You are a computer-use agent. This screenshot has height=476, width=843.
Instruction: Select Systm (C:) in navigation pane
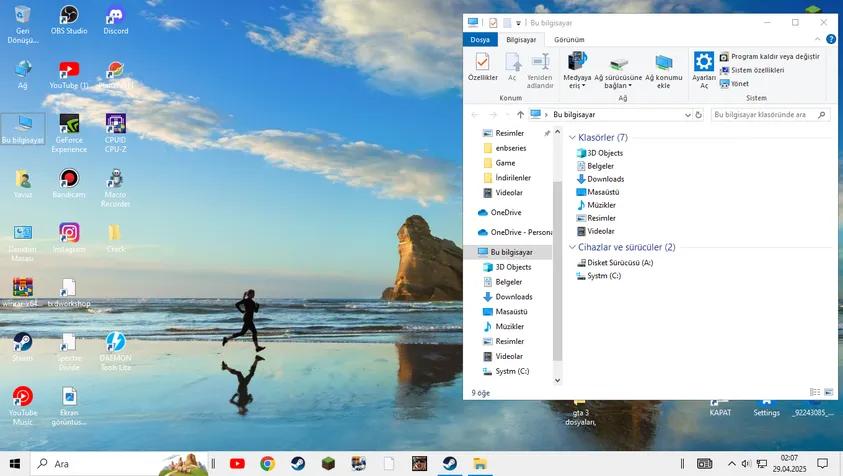[512, 371]
